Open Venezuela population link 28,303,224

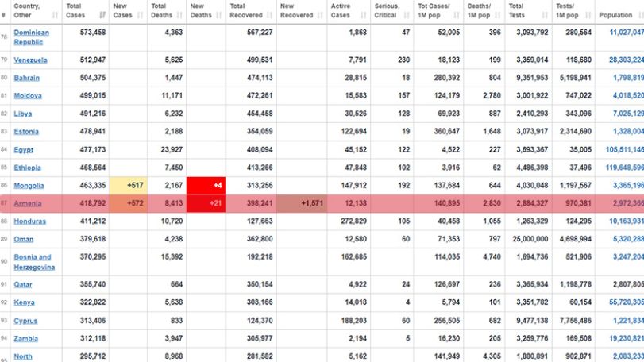tap(627, 60)
